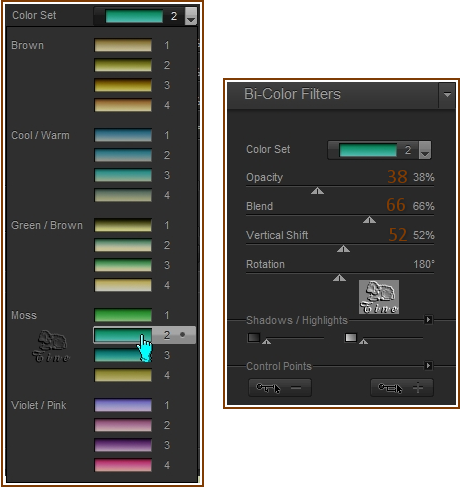Open the Color Set dropdown in filter panel
This screenshot has width=460, height=487.
(x=425, y=150)
